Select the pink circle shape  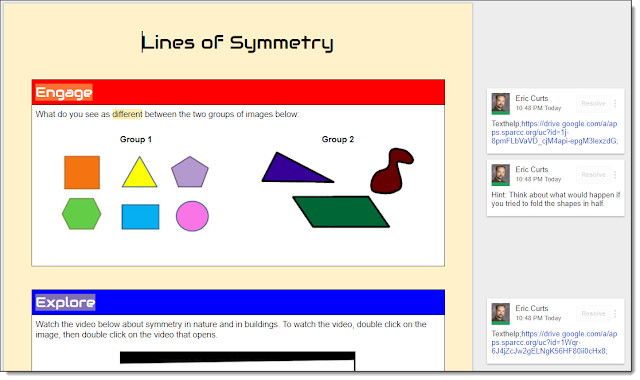[x=192, y=216]
